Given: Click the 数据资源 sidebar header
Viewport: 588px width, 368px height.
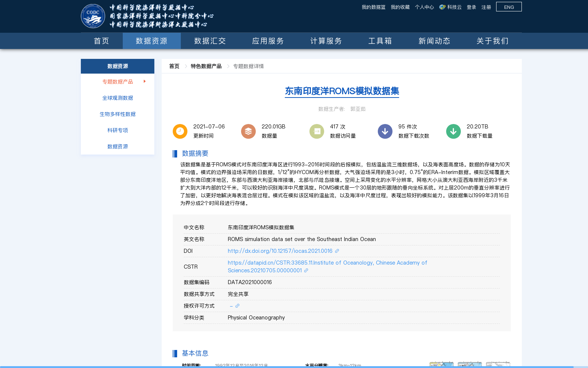Looking at the screenshot, I should click(118, 66).
